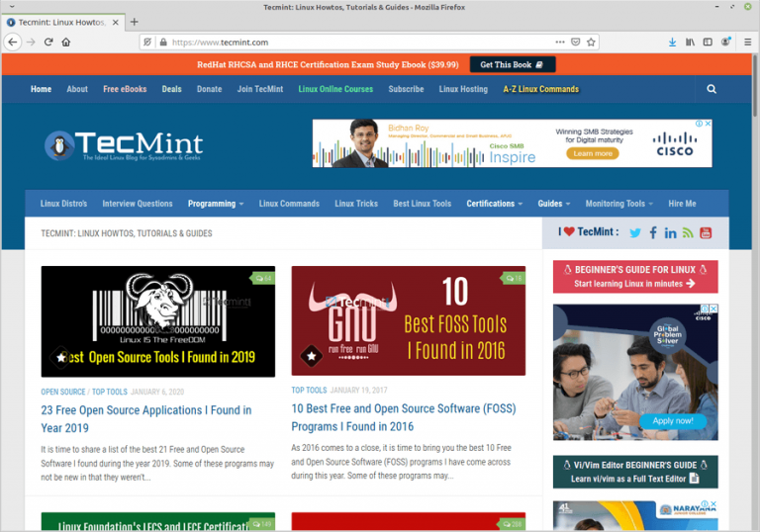
Task: Open the Donate menu link
Action: pyautogui.click(x=210, y=89)
